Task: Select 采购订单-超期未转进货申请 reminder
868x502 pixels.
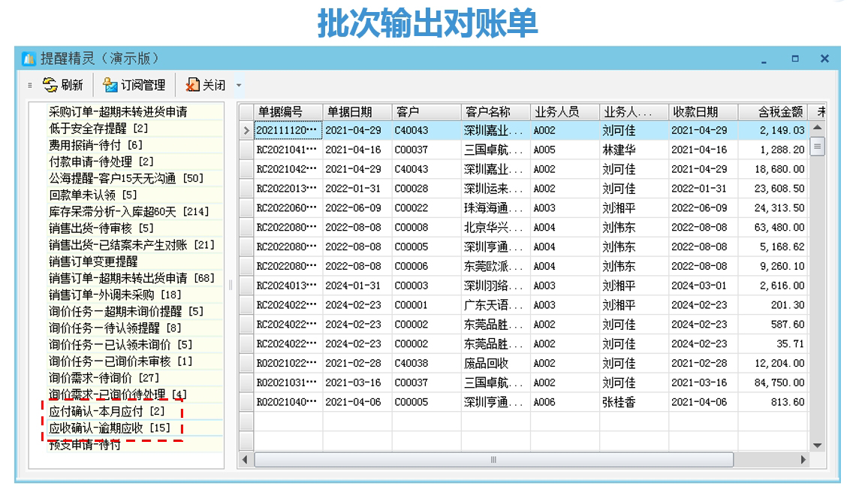Action: click(x=118, y=112)
